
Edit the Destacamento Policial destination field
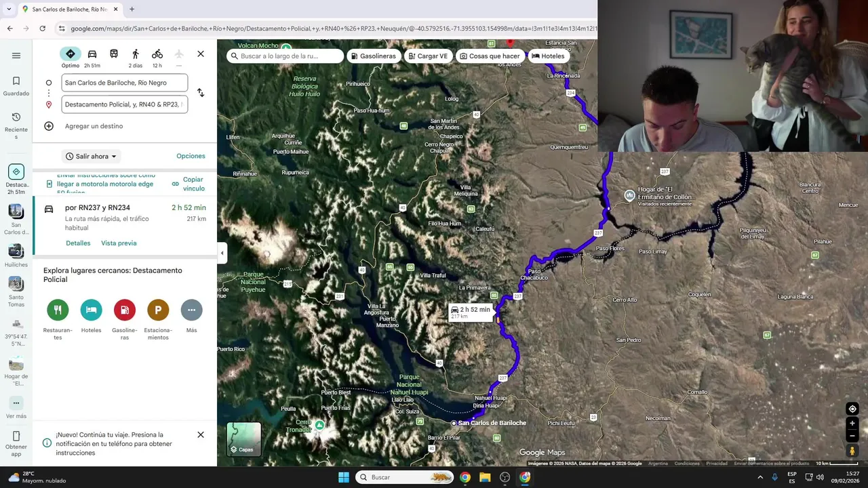point(124,104)
